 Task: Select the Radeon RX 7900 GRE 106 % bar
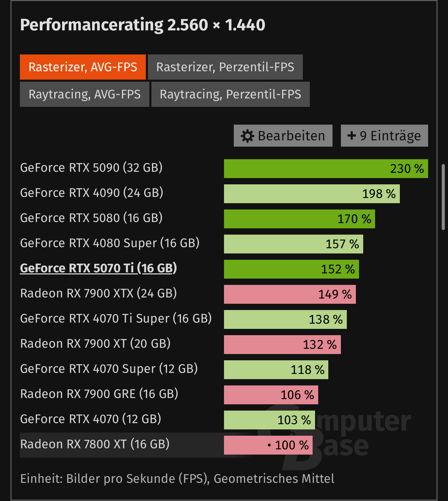pos(271,395)
